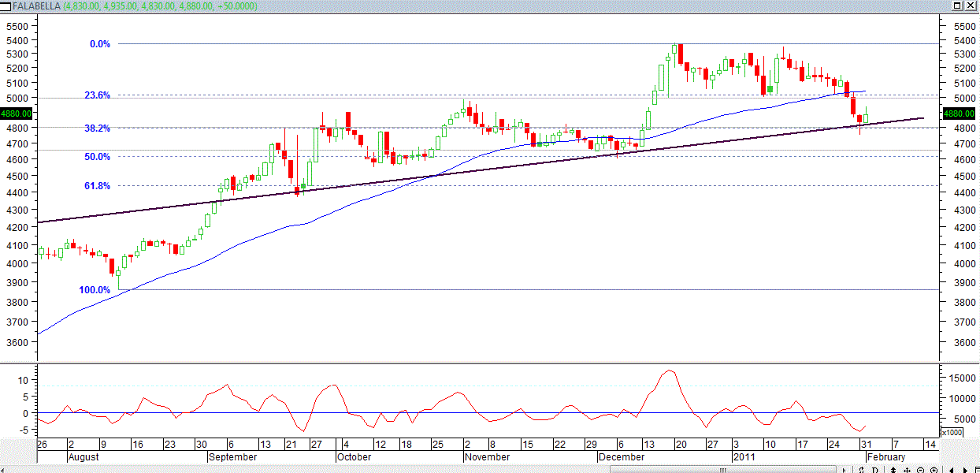
Task: Select the 61.8% Fibonacci level label
Action: coord(97,186)
